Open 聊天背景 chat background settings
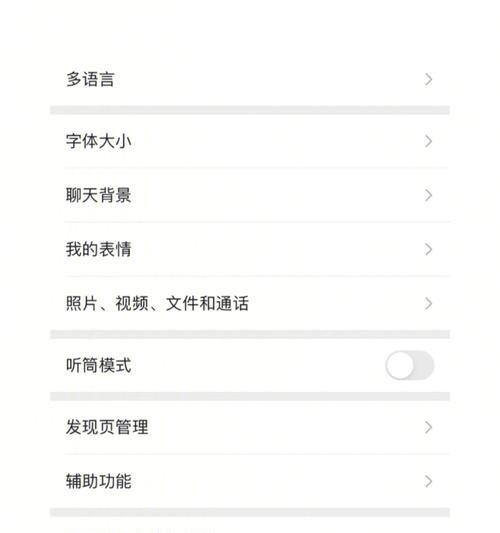The height and width of the screenshot is (533, 500). coord(250,195)
